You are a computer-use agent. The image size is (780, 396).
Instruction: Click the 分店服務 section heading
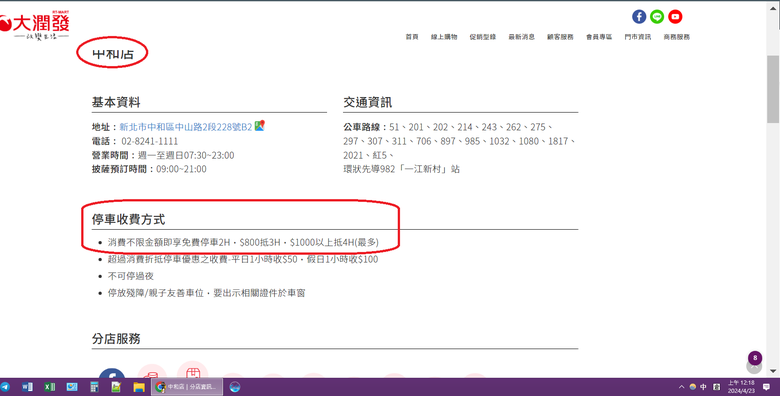[116, 339]
